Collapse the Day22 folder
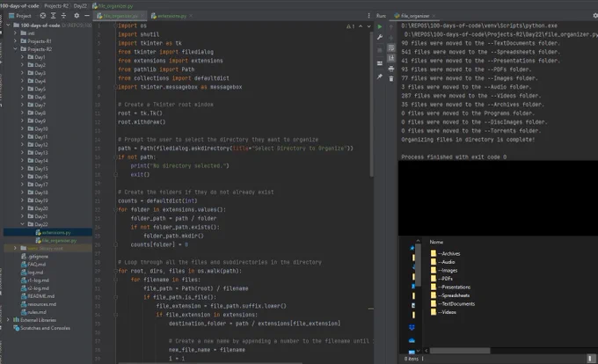 tap(22, 224)
